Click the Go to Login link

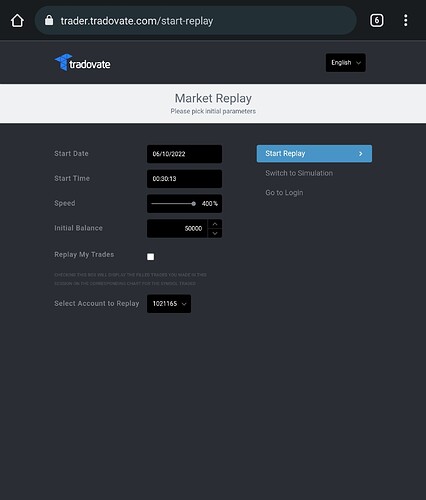click(x=284, y=193)
